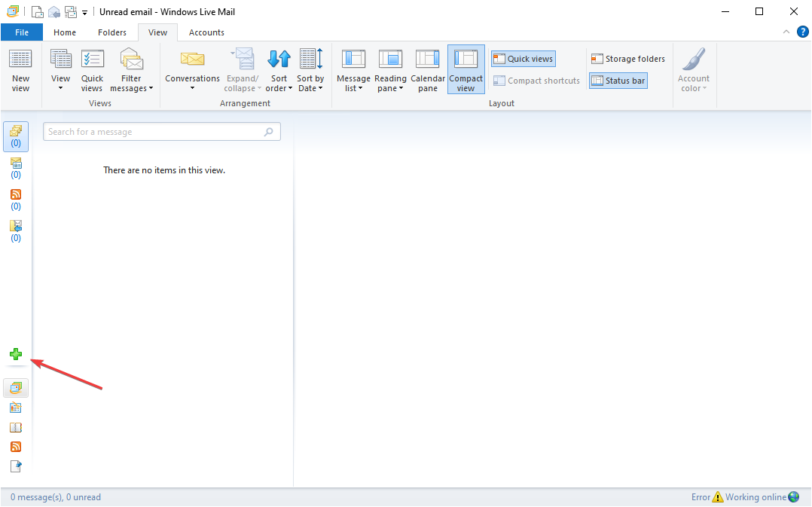Expand the Filter messages dropdown
Screen dimensions: 812x507
coord(132,70)
